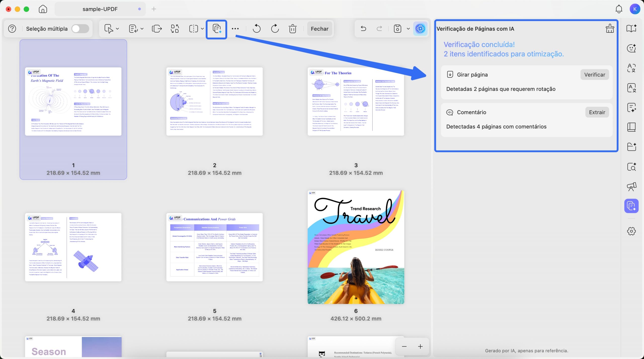Click the AI page check toolbar icon

[x=216, y=29]
